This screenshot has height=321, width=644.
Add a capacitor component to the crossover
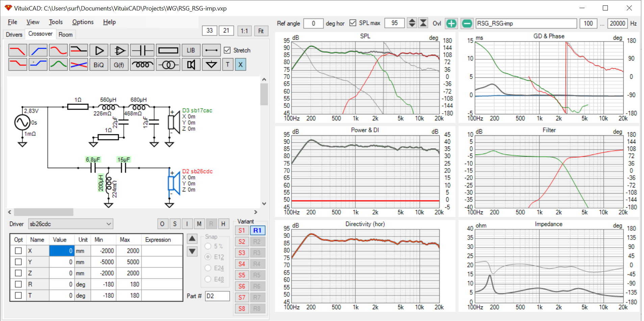click(x=142, y=50)
